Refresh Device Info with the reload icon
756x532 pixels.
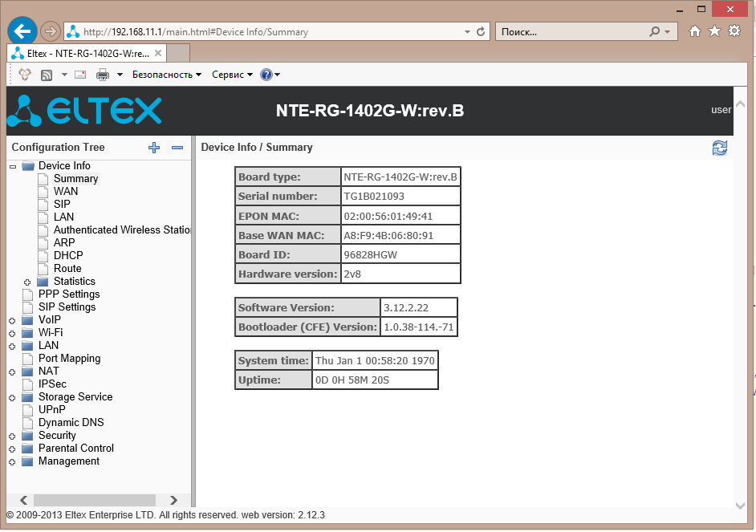720,148
